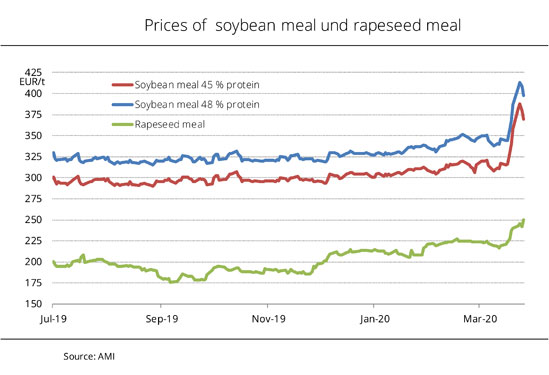This screenshot has height=375, width=549.
Task: Click the blue Soybean meal 48 % legend swatch
Action: (x=123, y=104)
